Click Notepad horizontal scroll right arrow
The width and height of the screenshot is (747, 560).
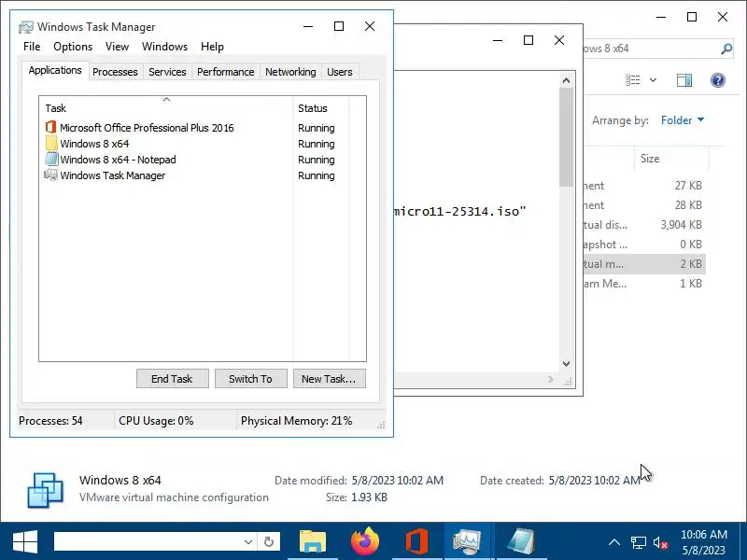[x=551, y=380]
